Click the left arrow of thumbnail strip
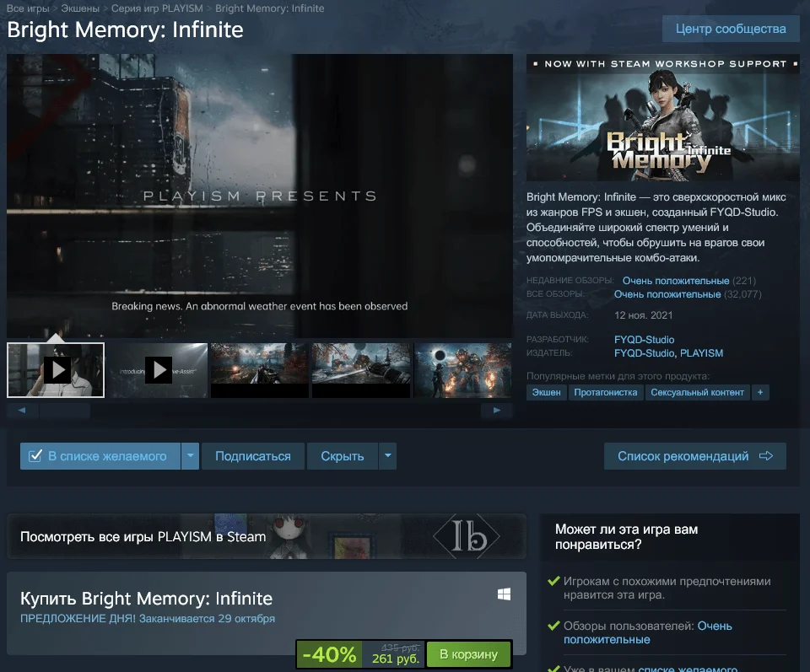 (x=22, y=411)
